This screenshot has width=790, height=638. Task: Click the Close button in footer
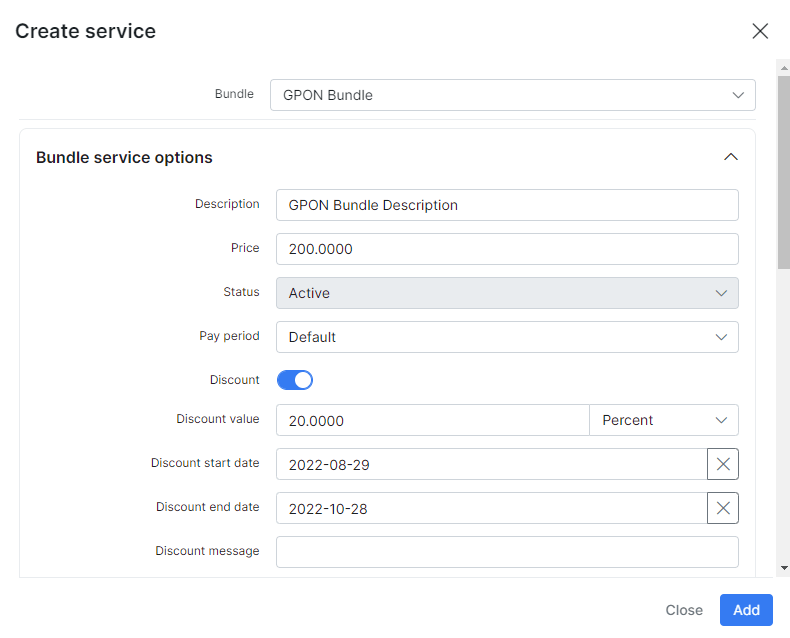pyautogui.click(x=684, y=610)
